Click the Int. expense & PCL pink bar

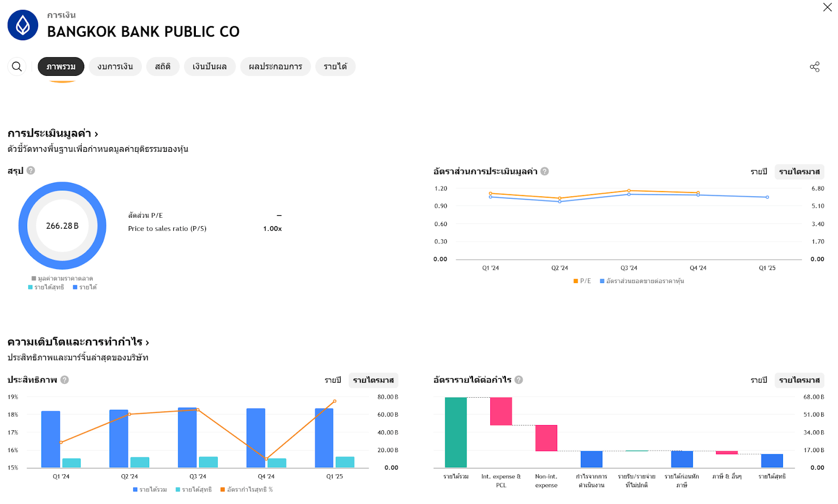(501, 411)
